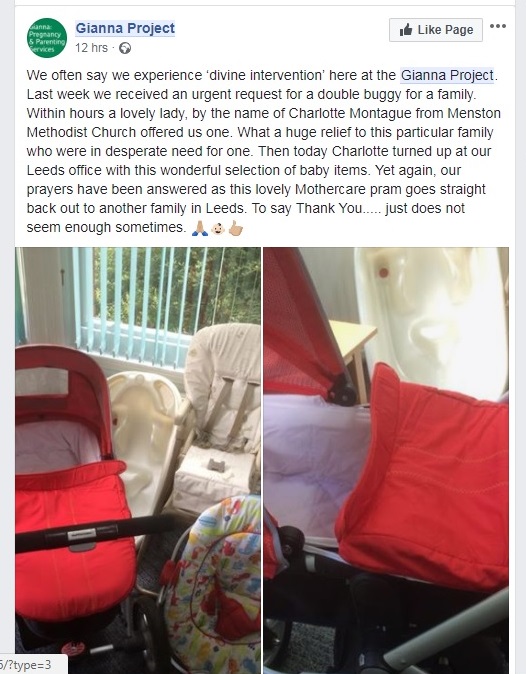The height and width of the screenshot is (674, 526).
Task: Click the public globe privacy icon
Action: click(125, 48)
